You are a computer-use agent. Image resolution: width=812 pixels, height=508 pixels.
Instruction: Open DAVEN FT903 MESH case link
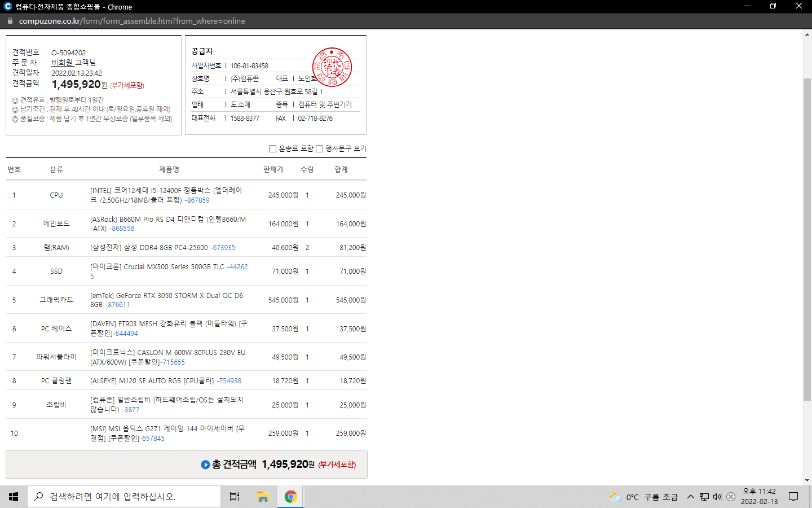pyautogui.click(x=169, y=329)
